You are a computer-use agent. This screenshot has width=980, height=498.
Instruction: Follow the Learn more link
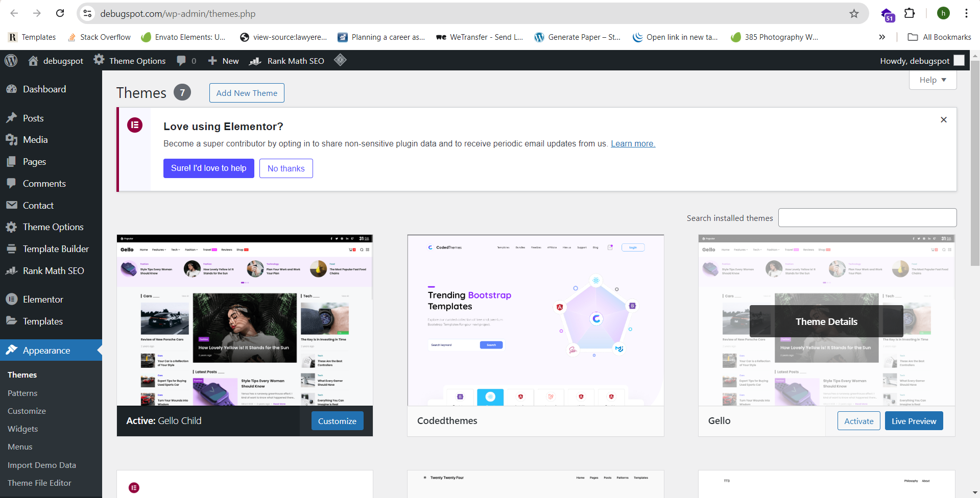pos(633,144)
